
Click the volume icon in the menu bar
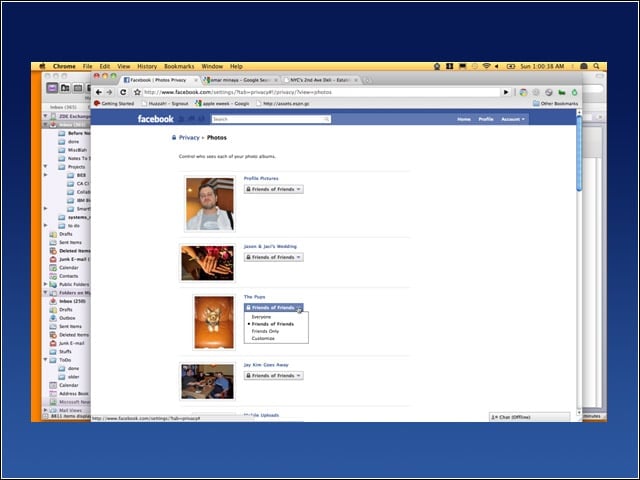497,66
